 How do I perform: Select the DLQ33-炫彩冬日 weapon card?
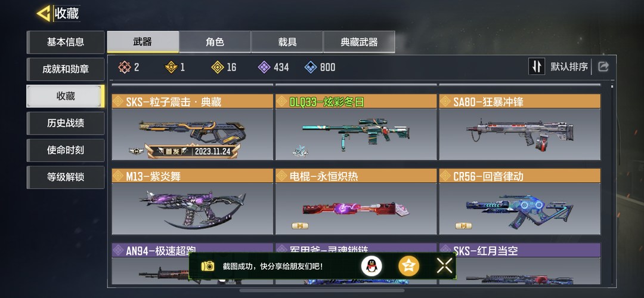355,127
